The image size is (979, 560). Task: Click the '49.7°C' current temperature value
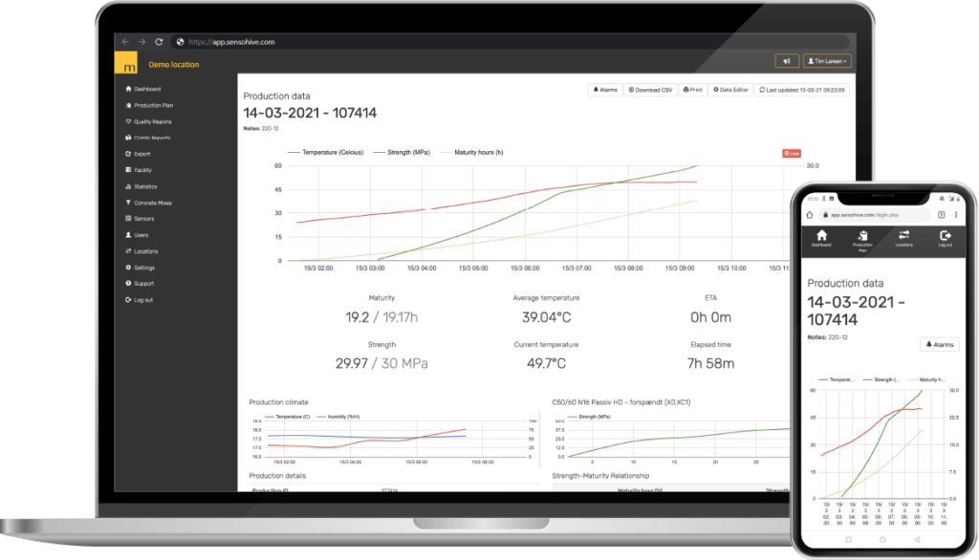546,363
